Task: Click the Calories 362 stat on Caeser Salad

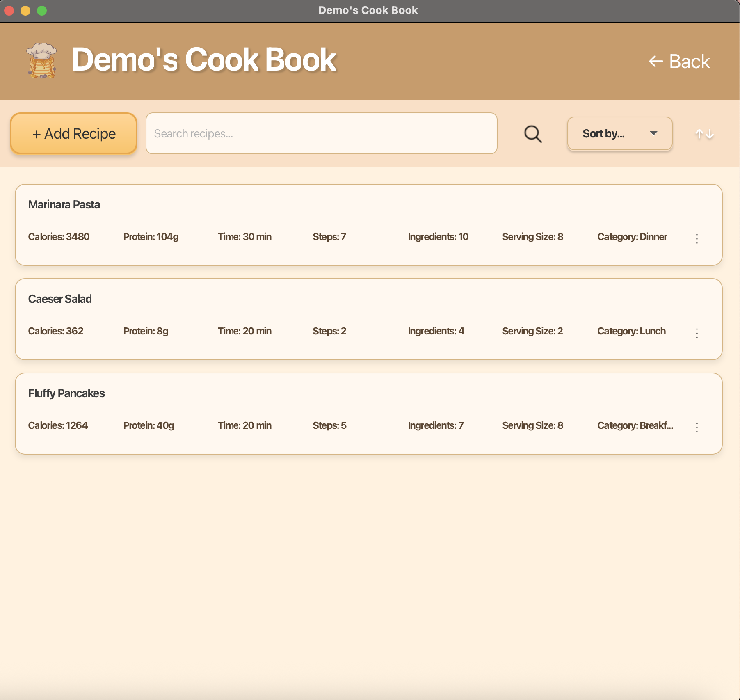Action: coord(55,331)
